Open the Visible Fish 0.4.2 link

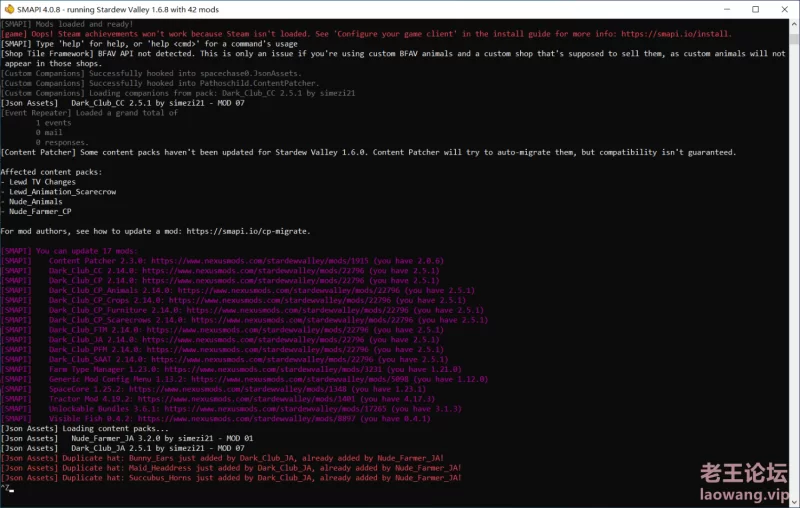[x=246, y=419]
